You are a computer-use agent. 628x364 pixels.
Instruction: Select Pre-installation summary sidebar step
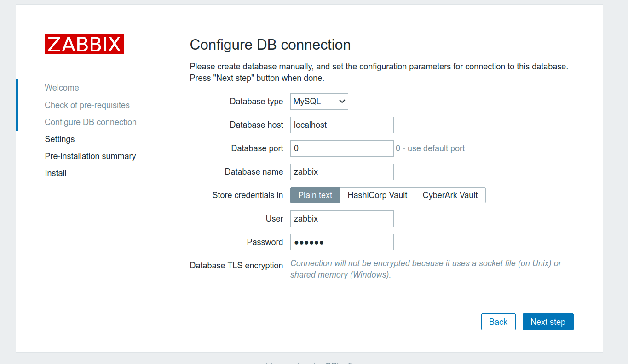pos(90,156)
